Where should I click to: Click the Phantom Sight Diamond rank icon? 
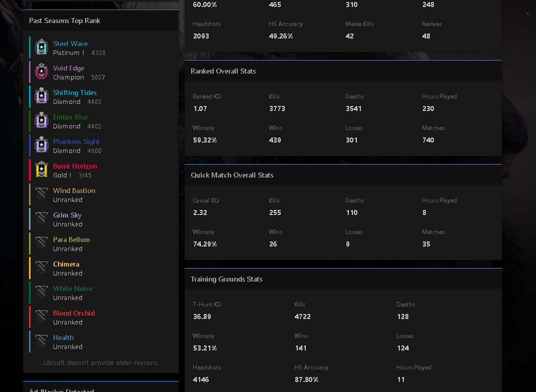(x=42, y=145)
